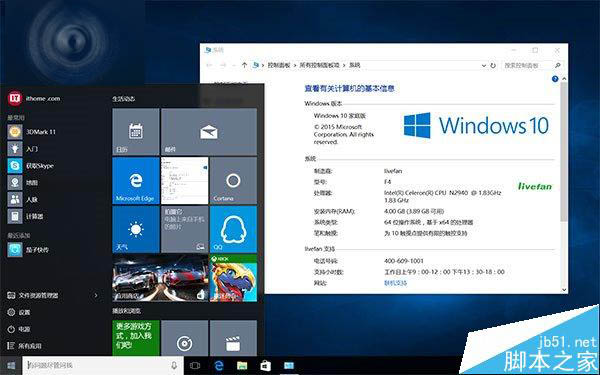This screenshot has width=600, height=375.
Task: Select phone number 400-609-1001 text
Action: (403, 261)
